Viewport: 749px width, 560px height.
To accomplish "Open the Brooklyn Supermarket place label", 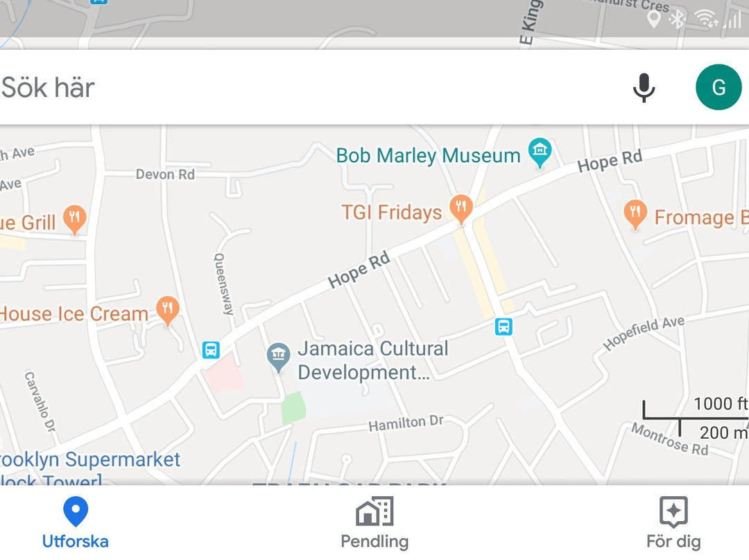I will click(89, 460).
